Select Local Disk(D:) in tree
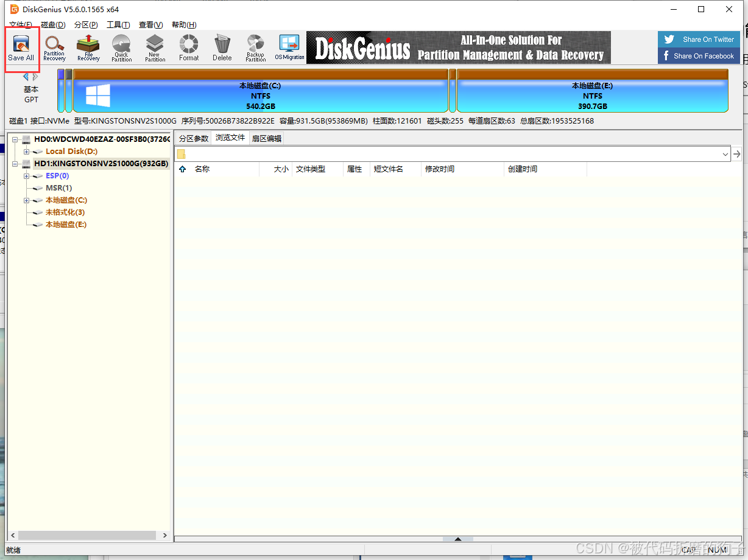 (x=71, y=152)
